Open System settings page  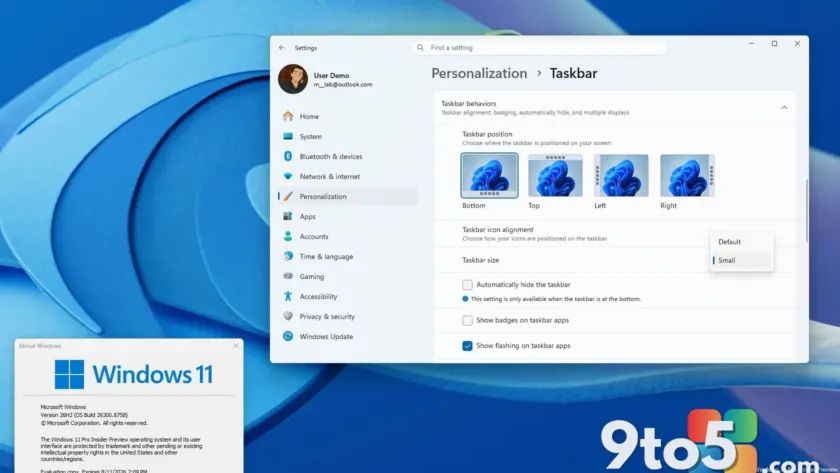point(348,136)
